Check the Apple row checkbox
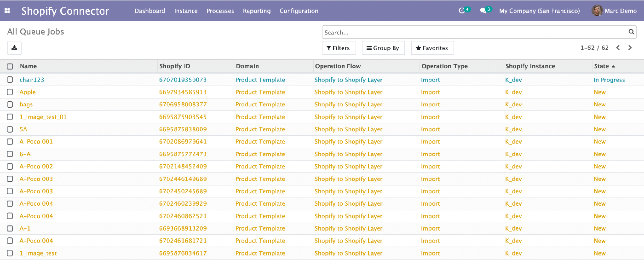Image resolution: width=644 pixels, height=260 pixels. coord(10,92)
